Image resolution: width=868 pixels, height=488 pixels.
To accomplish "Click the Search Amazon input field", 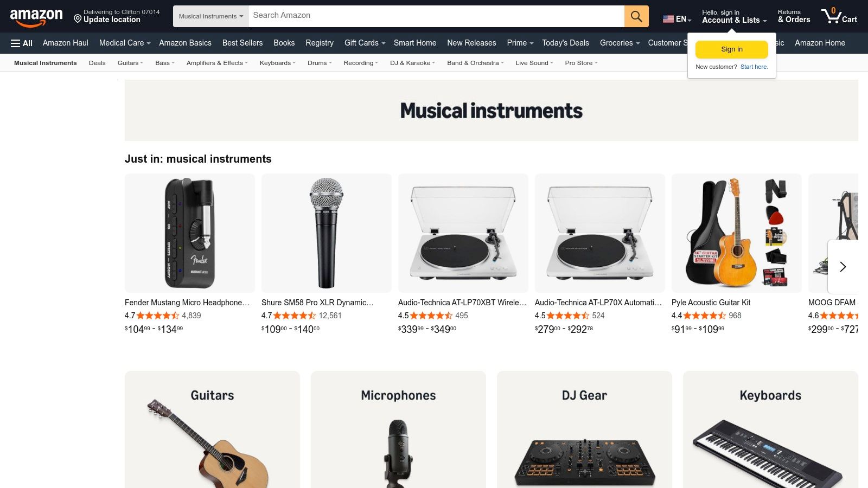I will coord(434,16).
